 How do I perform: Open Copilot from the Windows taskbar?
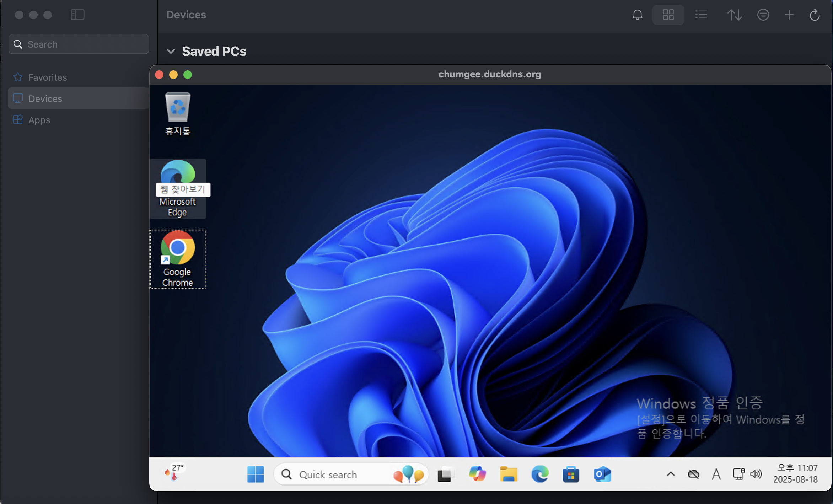[477, 474]
